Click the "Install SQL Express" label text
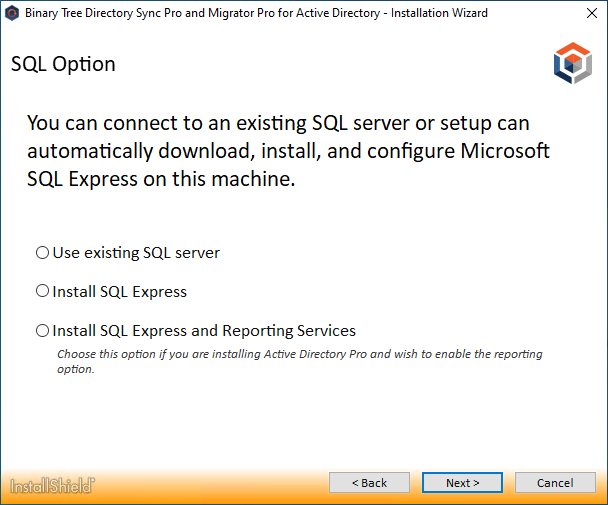 [120, 292]
